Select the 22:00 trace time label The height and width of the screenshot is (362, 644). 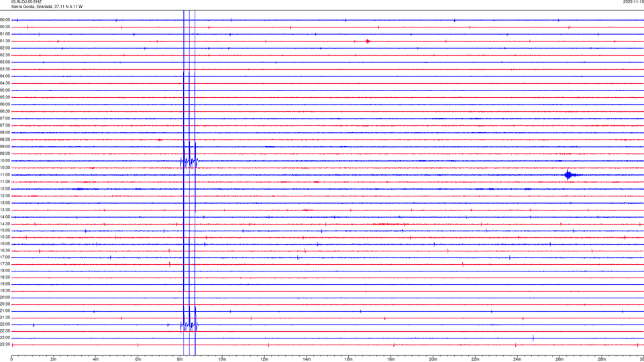pos(5,324)
